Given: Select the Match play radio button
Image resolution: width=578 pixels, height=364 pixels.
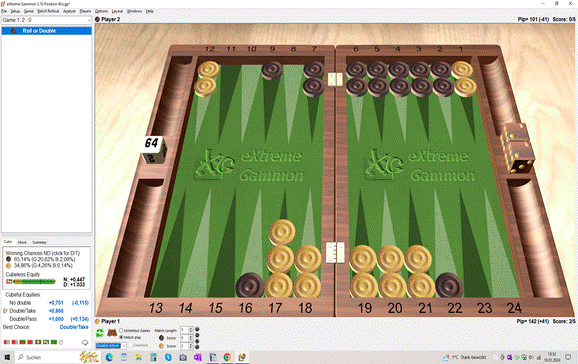Looking at the screenshot, I should point(121,337).
